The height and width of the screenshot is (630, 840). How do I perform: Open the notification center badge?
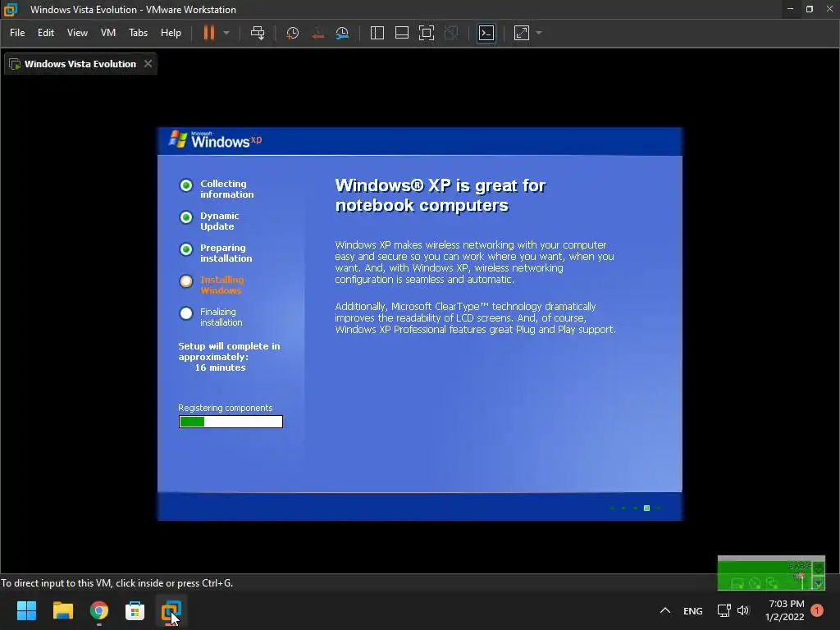coord(817,610)
